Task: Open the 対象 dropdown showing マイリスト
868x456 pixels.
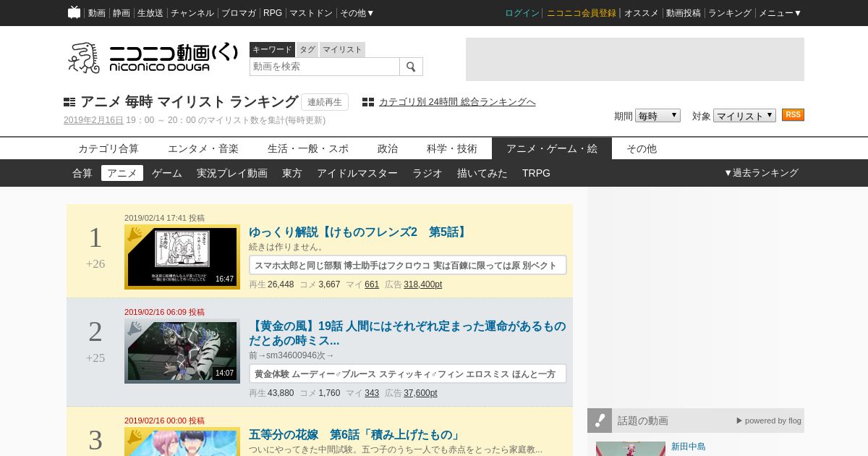Action: point(744,116)
